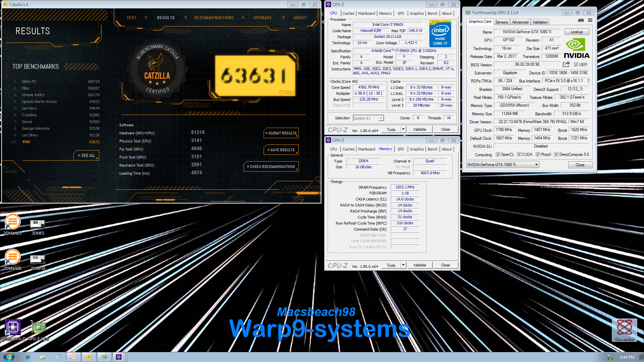The image size is (644, 362).
Task: Click the system tray shield icon
Action: (x=610, y=357)
